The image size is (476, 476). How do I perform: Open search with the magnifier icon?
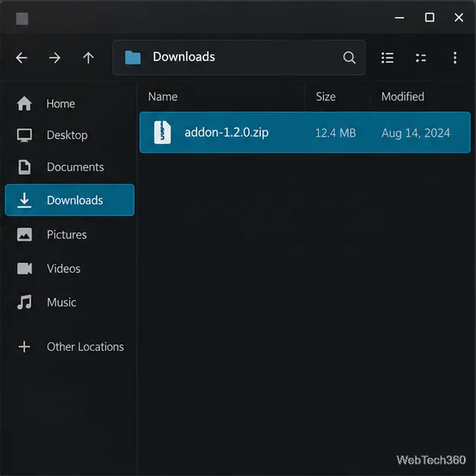pyautogui.click(x=349, y=57)
